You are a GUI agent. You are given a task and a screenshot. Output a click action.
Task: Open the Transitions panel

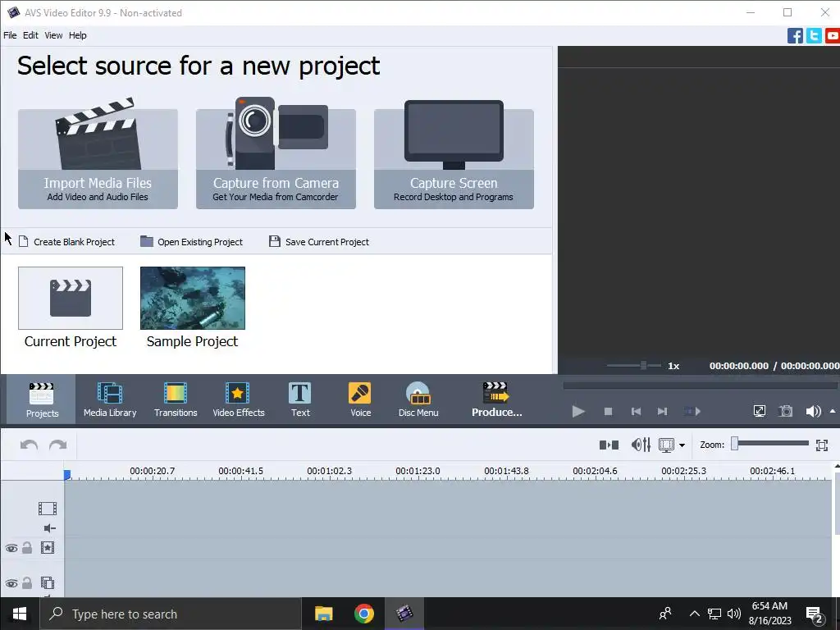click(x=176, y=399)
